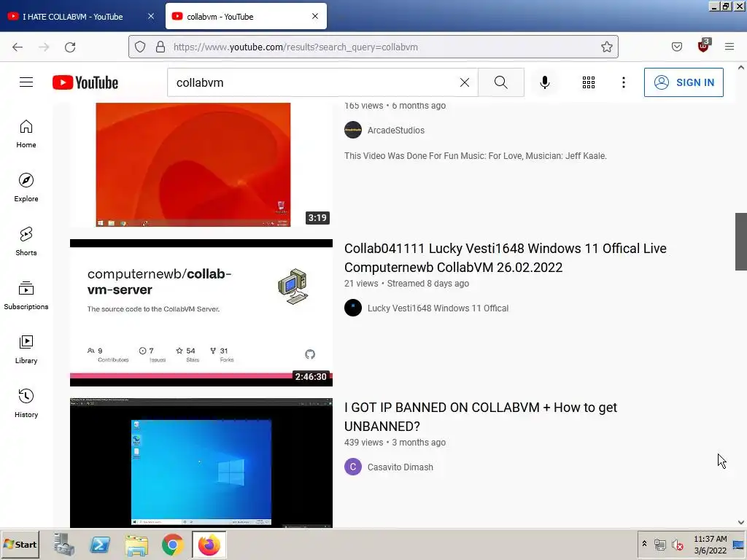
Task: Open the YouTube apps grid
Action: (x=589, y=82)
